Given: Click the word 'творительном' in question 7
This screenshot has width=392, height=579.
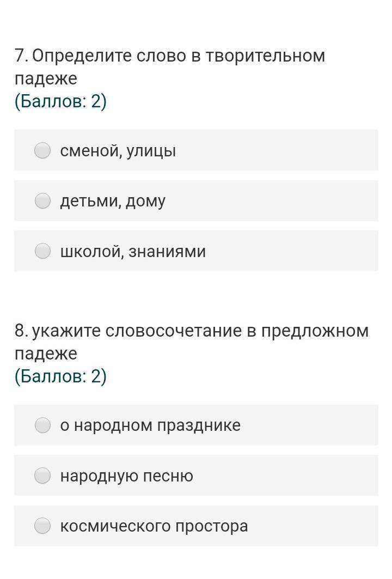Looking at the screenshot, I should pyautogui.click(x=265, y=56).
